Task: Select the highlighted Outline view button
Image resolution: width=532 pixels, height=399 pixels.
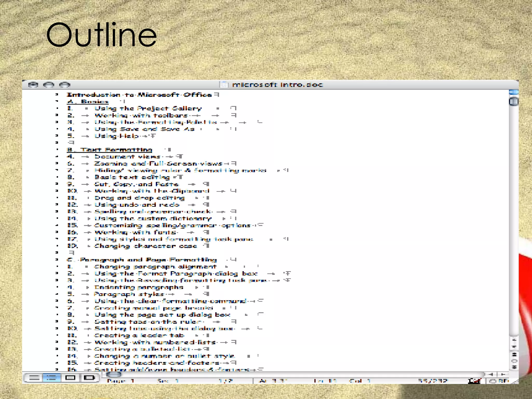Action: (52, 378)
